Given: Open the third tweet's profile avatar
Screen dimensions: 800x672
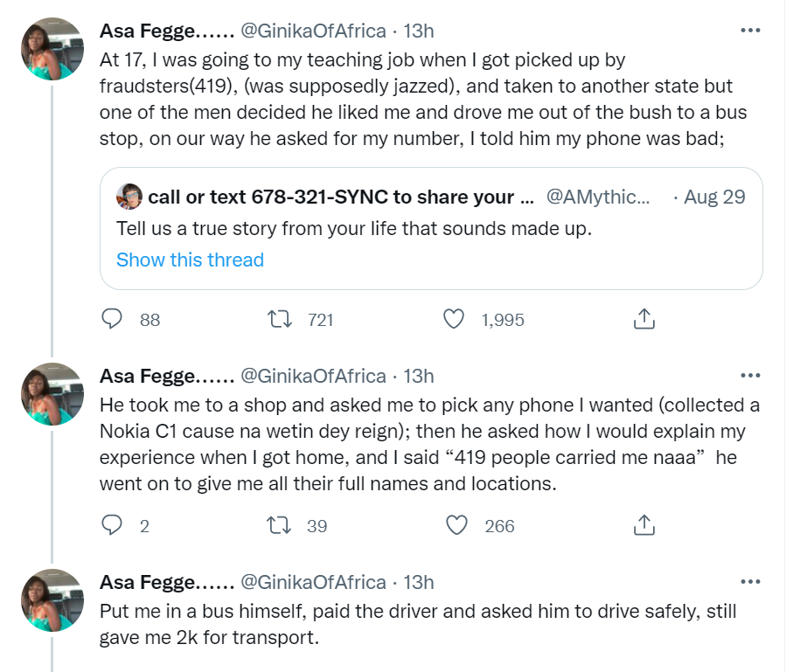Looking at the screenshot, I should (52, 600).
